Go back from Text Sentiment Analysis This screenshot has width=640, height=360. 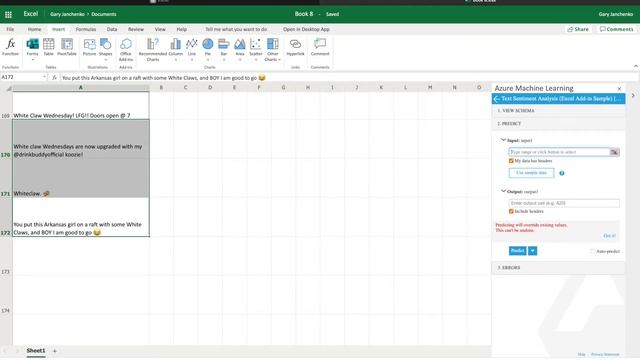(x=497, y=99)
